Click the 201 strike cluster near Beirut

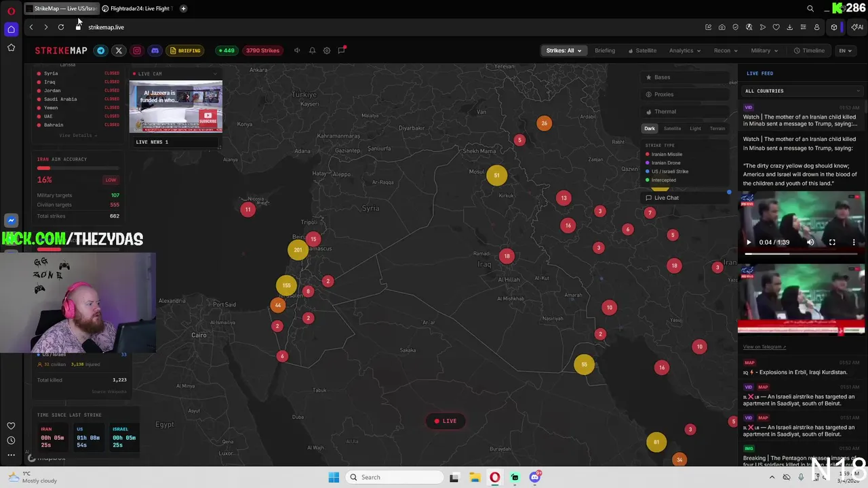(x=298, y=250)
